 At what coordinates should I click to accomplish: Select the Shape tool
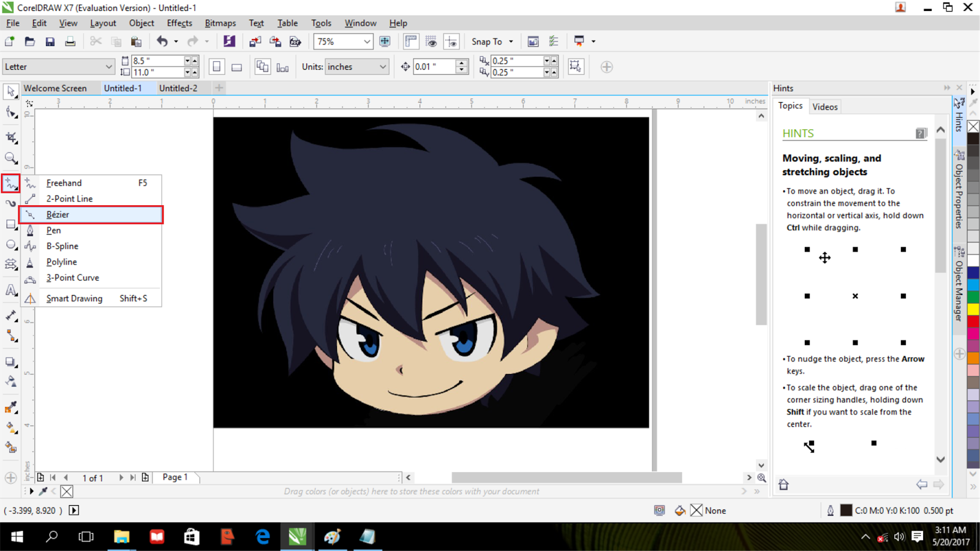(x=10, y=113)
